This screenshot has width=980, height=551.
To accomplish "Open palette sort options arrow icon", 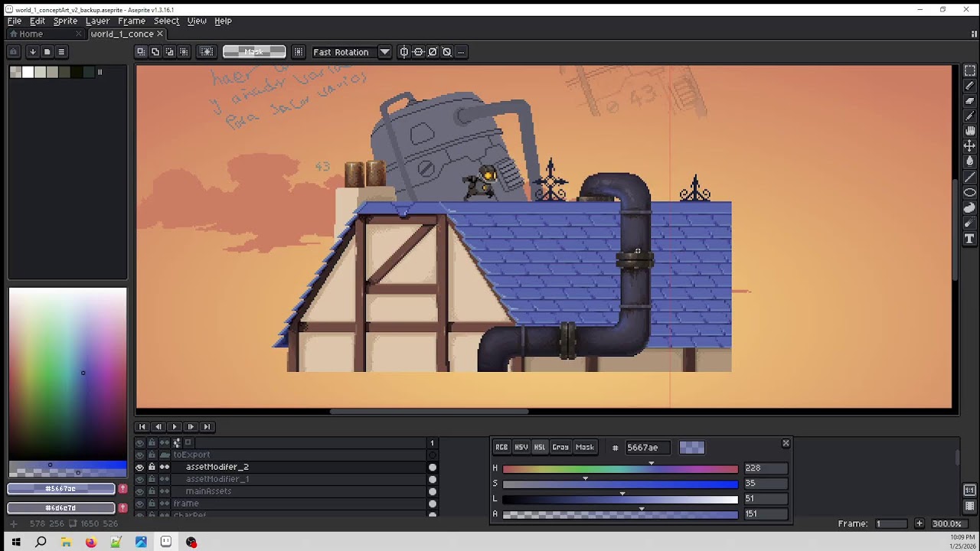I will [x=32, y=51].
